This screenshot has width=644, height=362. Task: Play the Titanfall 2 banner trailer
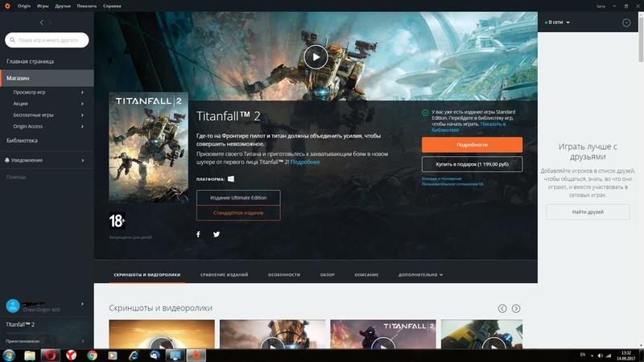(316, 57)
